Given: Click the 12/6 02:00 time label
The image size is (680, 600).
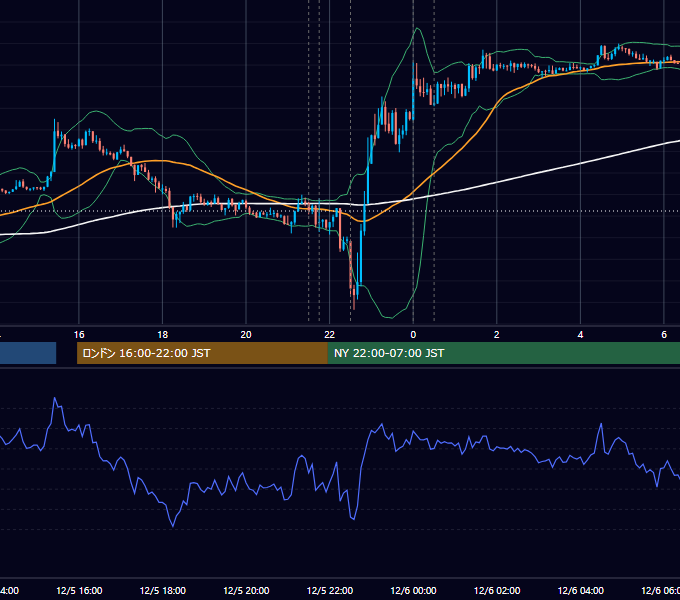Looking at the screenshot, I should [497, 590].
